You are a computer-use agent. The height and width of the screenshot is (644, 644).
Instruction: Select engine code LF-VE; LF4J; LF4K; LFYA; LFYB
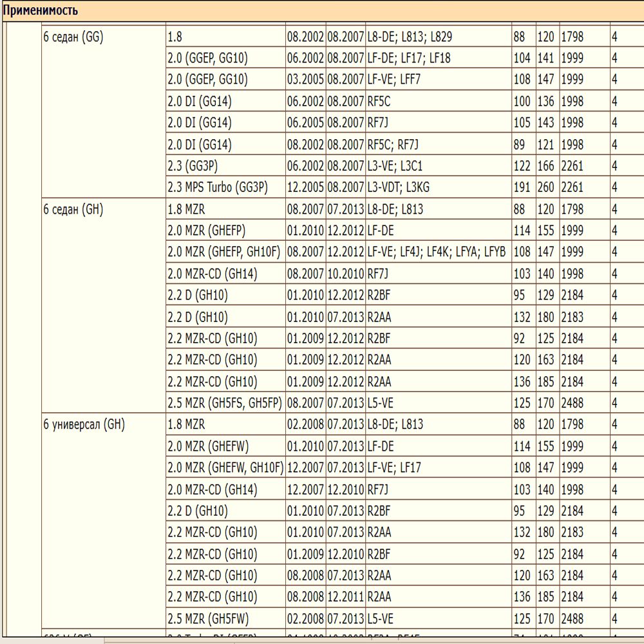click(x=436, y=252)
